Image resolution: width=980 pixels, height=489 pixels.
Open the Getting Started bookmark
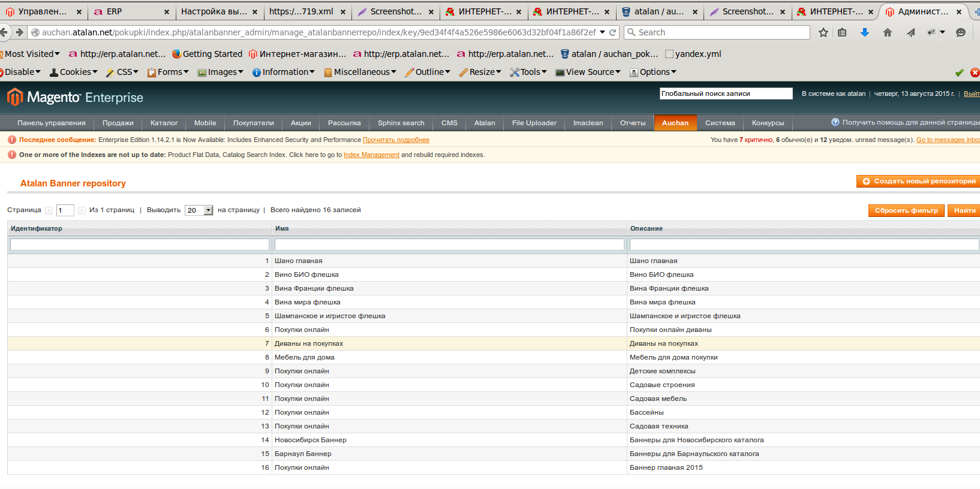[207, 54]
